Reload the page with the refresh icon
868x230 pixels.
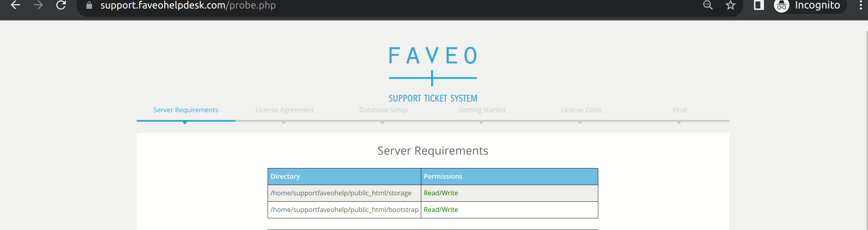pyautogui.click(x=61, y=5)
